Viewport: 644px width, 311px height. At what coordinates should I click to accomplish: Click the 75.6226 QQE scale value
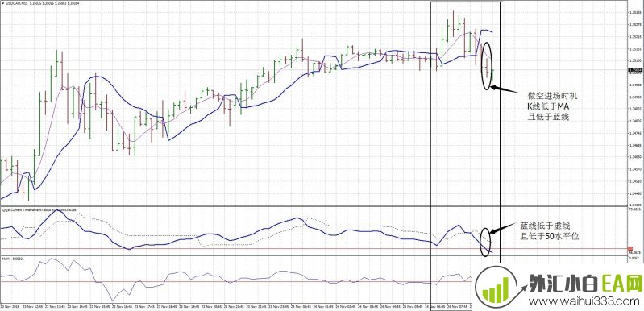(635, 209)
